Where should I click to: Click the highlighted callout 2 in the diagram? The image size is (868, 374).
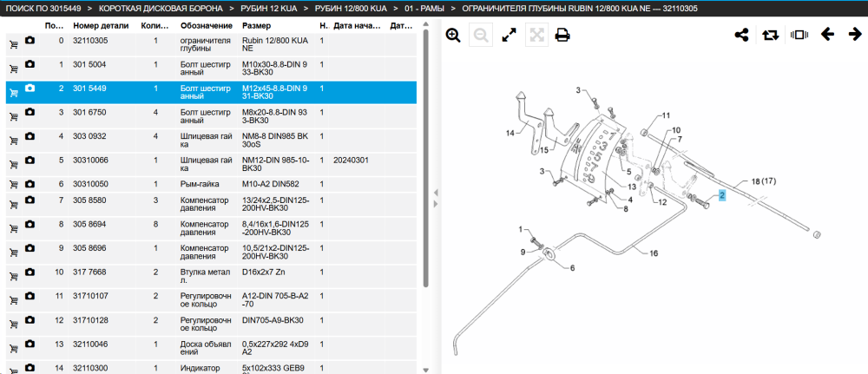tap(722, 195)
